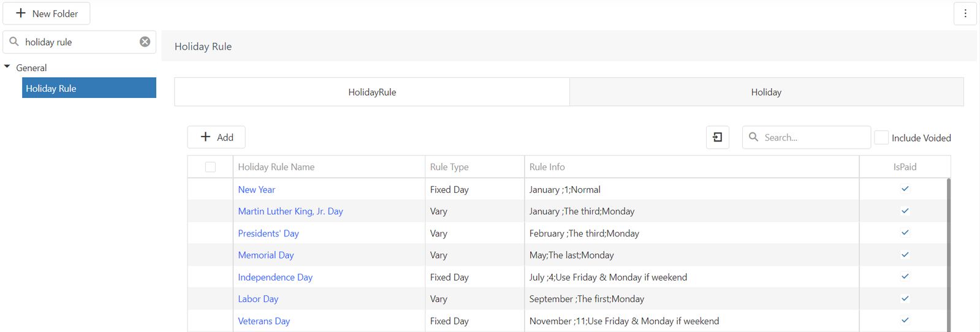Toggle IsPaid checkmark for Independence Day
Screen dimensions: 980x332
pyautogui.click(x=905, y=276)
